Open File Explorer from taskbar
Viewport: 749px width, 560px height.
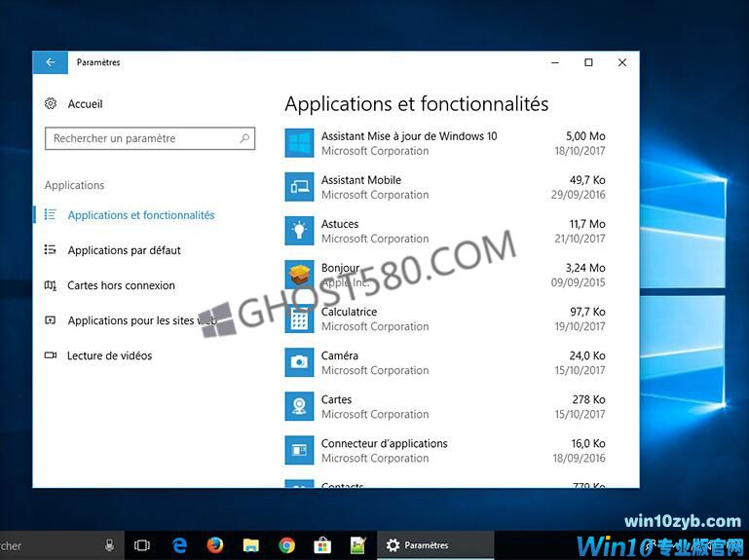250,545
